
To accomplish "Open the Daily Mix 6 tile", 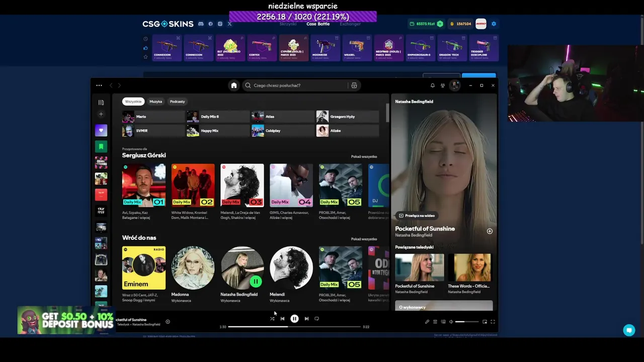I will pos(218,117).
